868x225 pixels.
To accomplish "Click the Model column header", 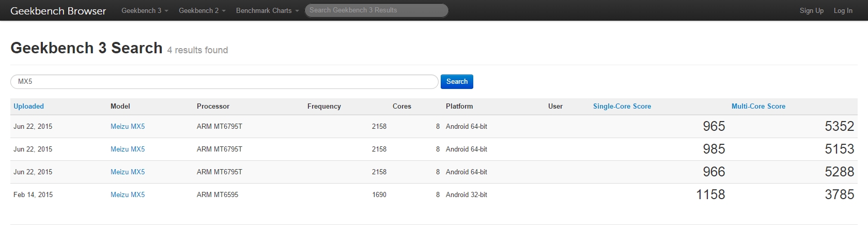I will coord(120,106).
